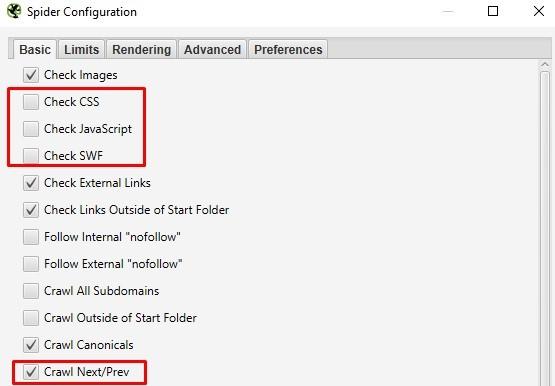Toggle the Crawl Next/Prev checkbox
The width and height of the screenshot is (555, 386).
(x=31, y=372)
